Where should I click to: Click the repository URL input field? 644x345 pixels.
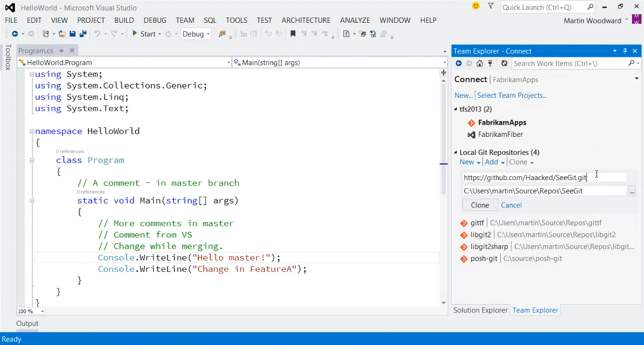coord(545,177)
